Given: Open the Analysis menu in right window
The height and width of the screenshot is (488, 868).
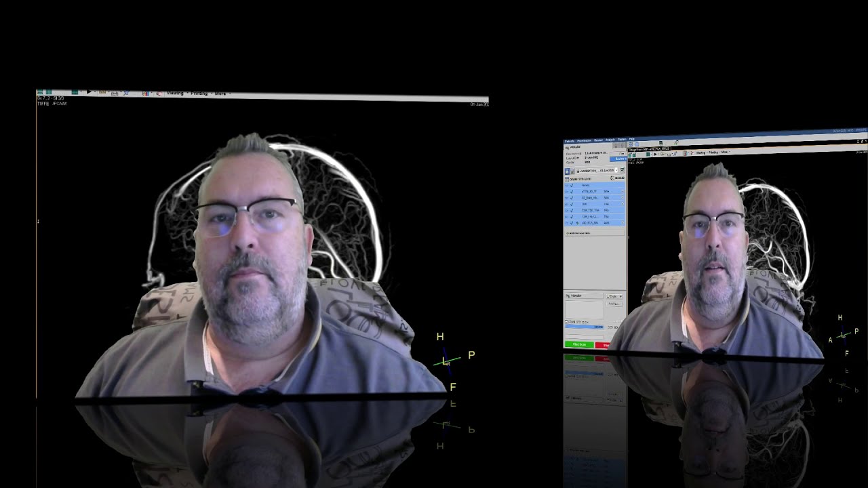Looking at the screenshot, I should (x=610, y=140).
